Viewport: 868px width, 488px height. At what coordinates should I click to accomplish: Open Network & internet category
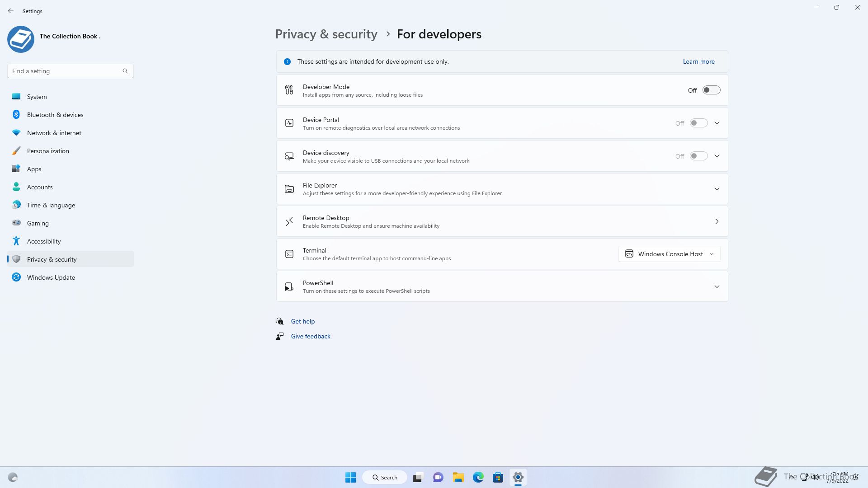(x=71, y=133)
